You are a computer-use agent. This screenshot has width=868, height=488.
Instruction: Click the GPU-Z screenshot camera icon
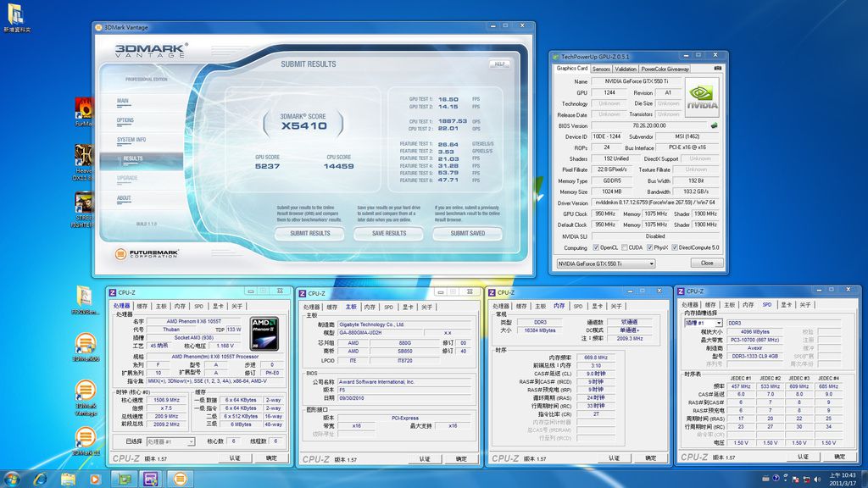click(717, 68)
